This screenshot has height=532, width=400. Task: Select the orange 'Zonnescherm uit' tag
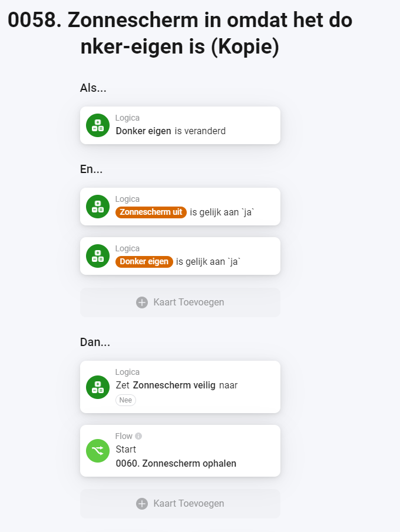click(x=151, y=212)
